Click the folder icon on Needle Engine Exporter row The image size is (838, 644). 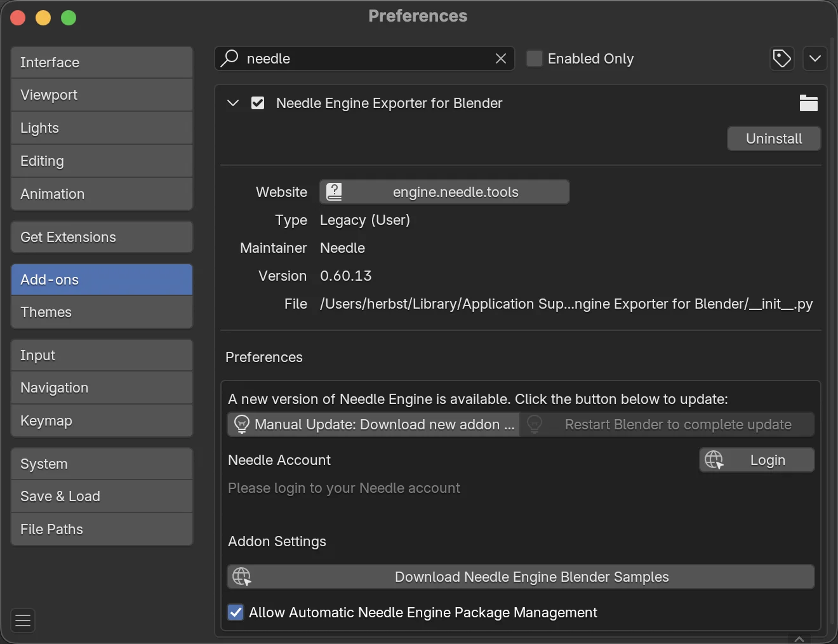[808, 103]
